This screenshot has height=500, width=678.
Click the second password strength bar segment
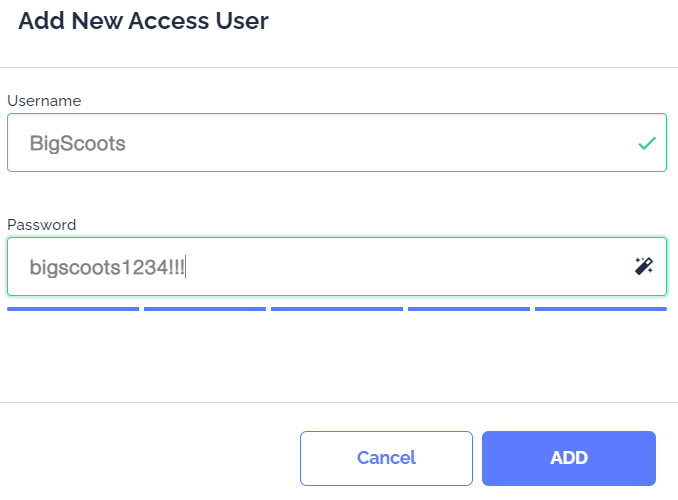205,309
